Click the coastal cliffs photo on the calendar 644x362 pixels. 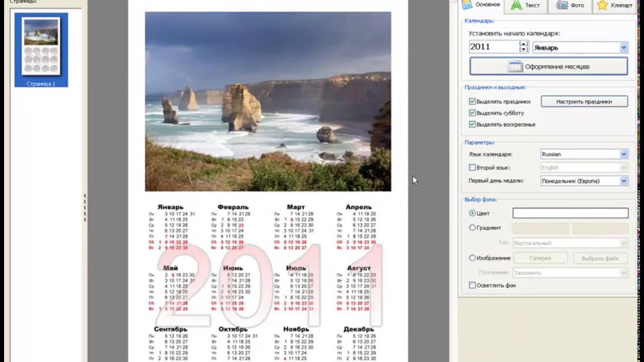tap(268, 102)
